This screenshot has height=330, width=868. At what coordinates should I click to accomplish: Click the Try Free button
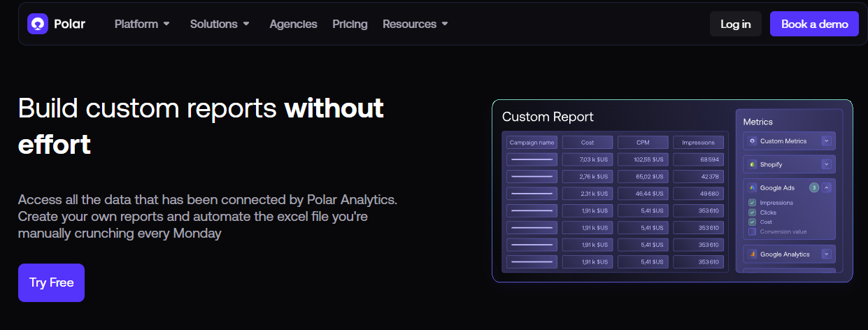coord(51,282)
